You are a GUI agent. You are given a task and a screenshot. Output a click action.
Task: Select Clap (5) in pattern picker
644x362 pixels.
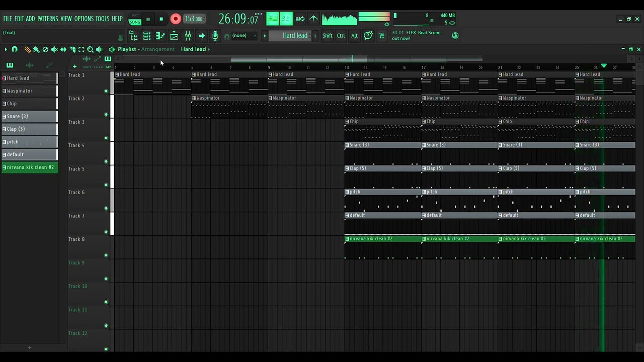(30, 129)
